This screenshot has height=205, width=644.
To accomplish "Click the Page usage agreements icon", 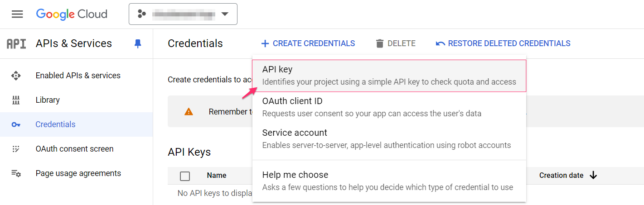I will [16, 173].
